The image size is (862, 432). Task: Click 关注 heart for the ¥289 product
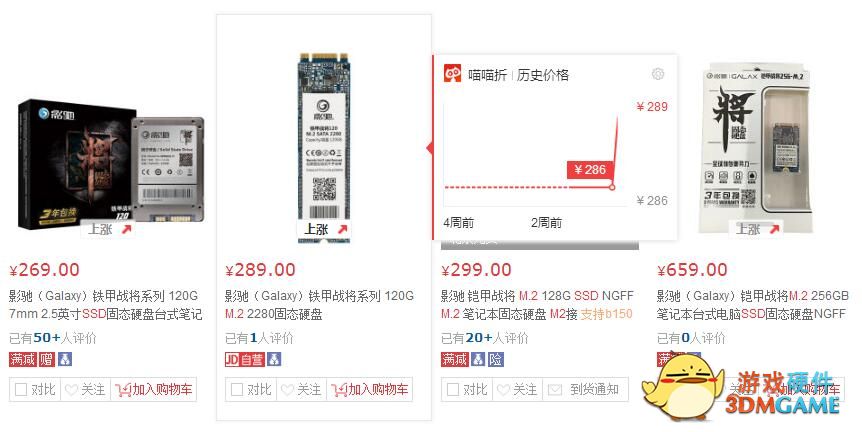point(301,390)
